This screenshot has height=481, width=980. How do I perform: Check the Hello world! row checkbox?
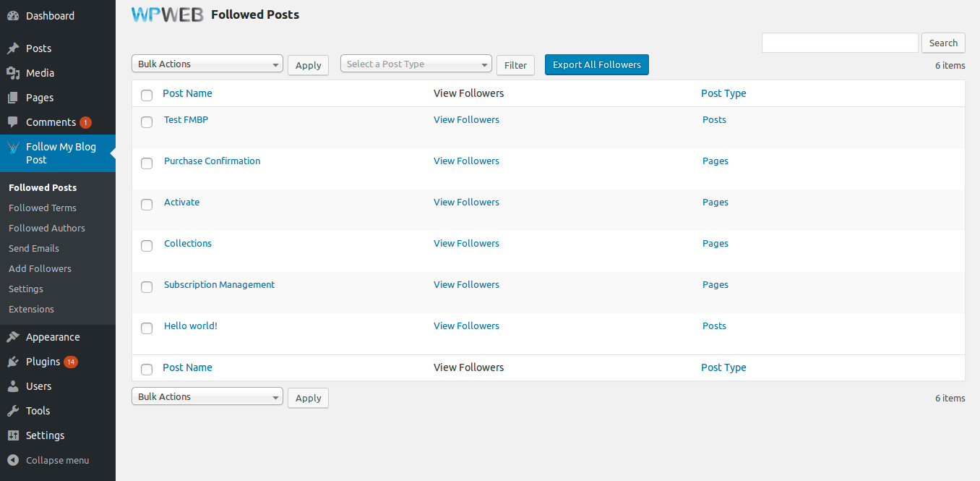pyautogui.click(x=147, y=328)
